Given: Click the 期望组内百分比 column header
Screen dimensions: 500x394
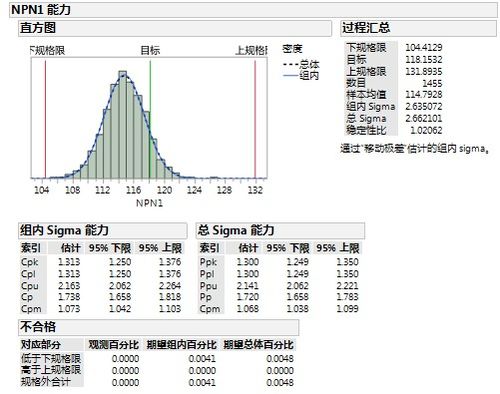Looking at the screenshot, I should (181, 345).
